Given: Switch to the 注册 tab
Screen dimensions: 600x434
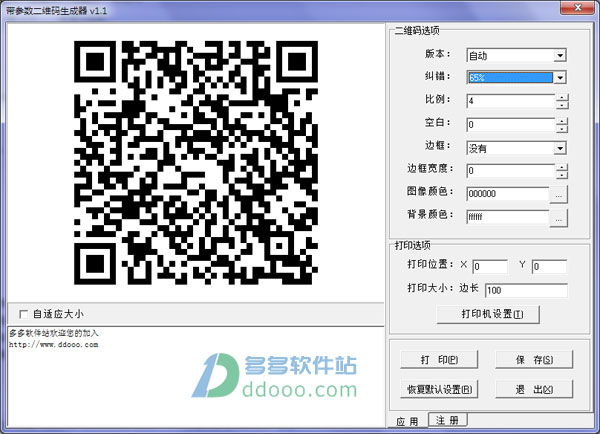Looking at the screenshot, I should coord(447,420).
